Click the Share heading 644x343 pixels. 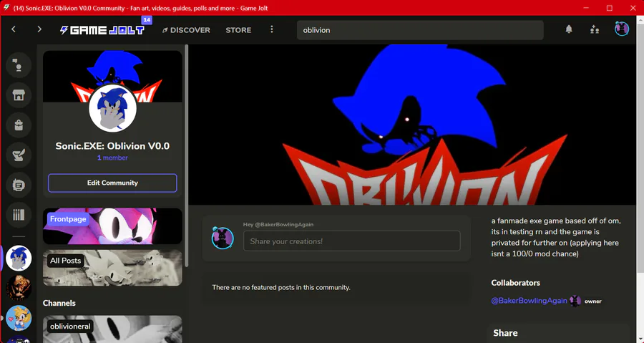[505, 333]
